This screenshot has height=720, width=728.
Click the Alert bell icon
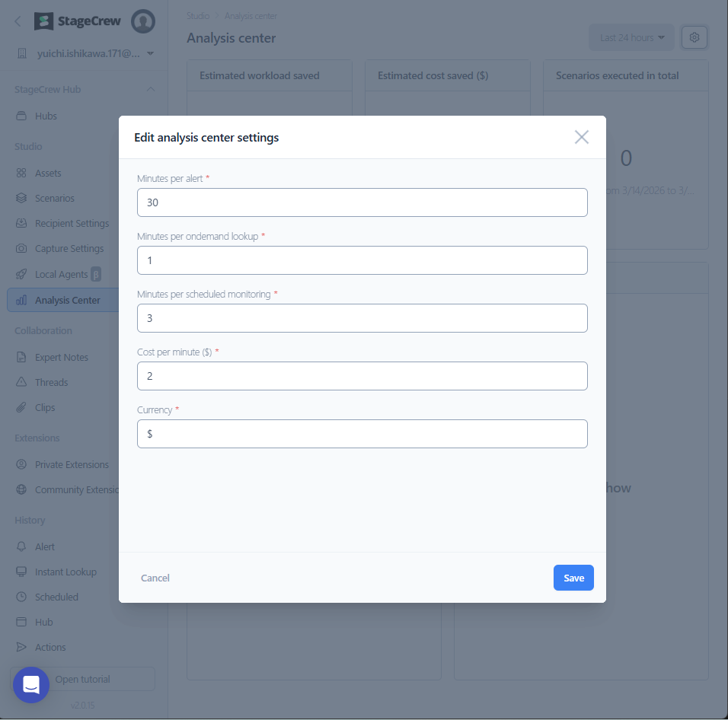pos(21,547)
